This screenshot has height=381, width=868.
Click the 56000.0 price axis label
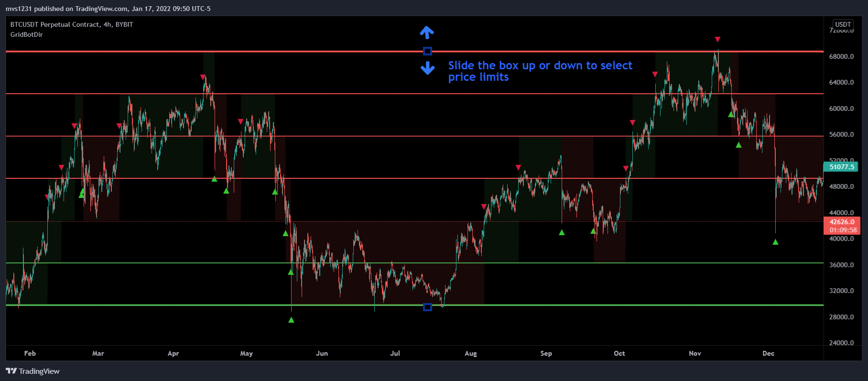coord(842,134)
